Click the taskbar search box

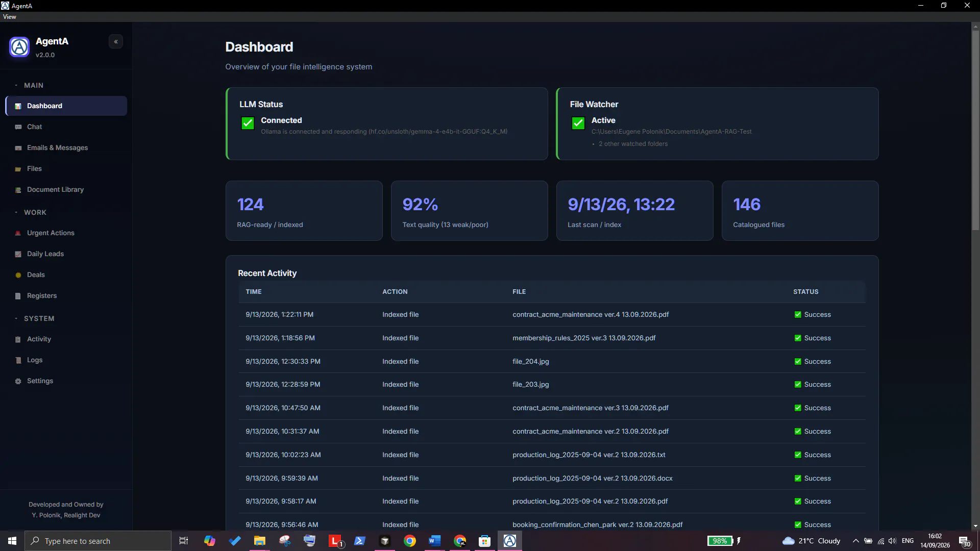tap(98, 541)
